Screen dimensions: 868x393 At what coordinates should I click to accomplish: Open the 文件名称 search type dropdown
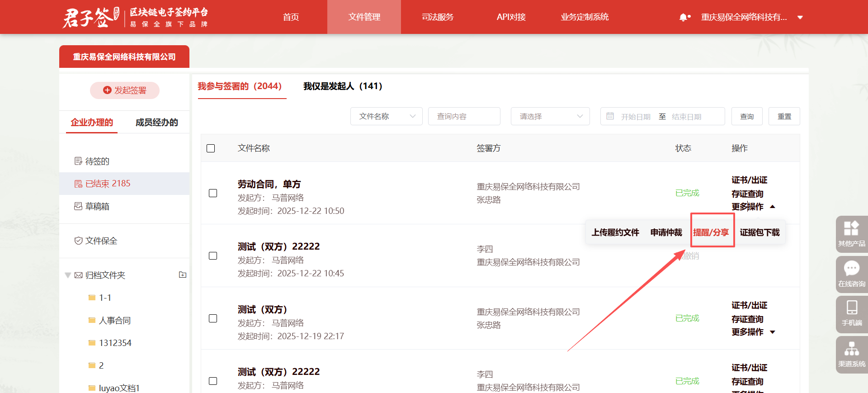386,116
